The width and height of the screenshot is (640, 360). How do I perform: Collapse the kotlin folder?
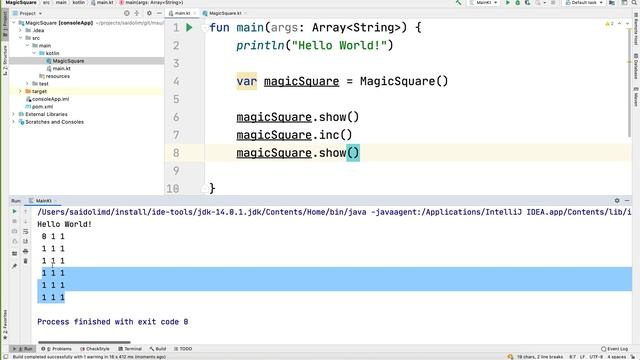34,53
